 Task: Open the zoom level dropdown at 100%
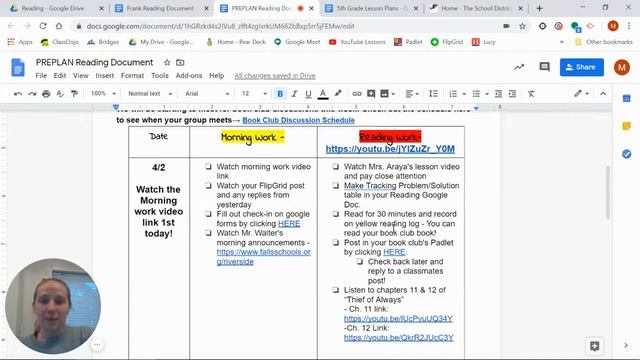pyautogui.click(x=103, y=93)
